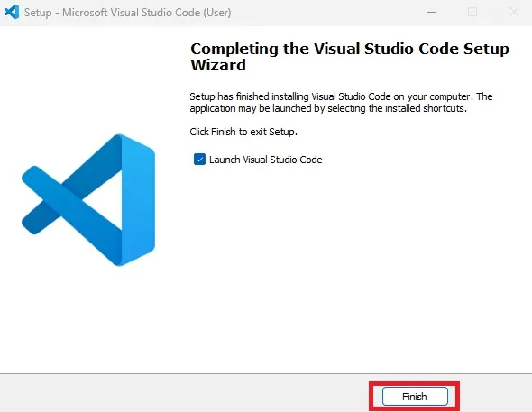Image resolution: width=532 pixels, height=412 pixels.
Task: Click the horizontal separator line above the footer
Action: [x=266, y=373]
